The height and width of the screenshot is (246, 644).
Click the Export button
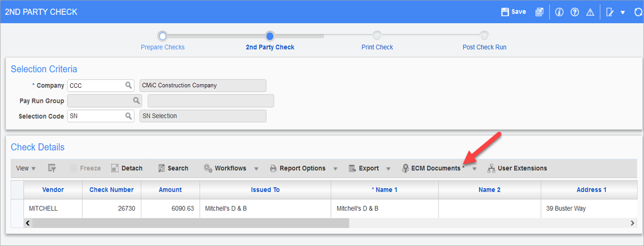click(x=364, y=168)
